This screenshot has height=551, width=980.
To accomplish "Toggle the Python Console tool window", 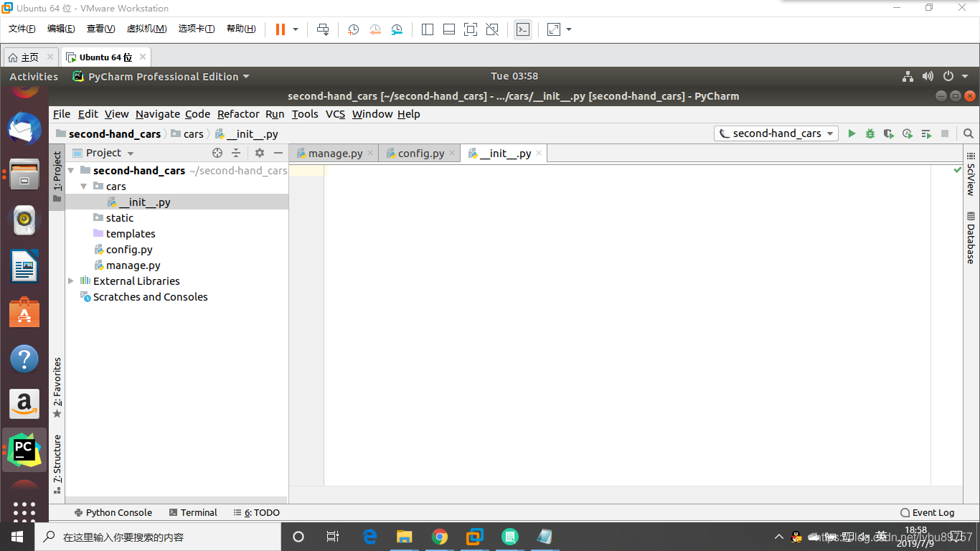I will coord(113,512).
